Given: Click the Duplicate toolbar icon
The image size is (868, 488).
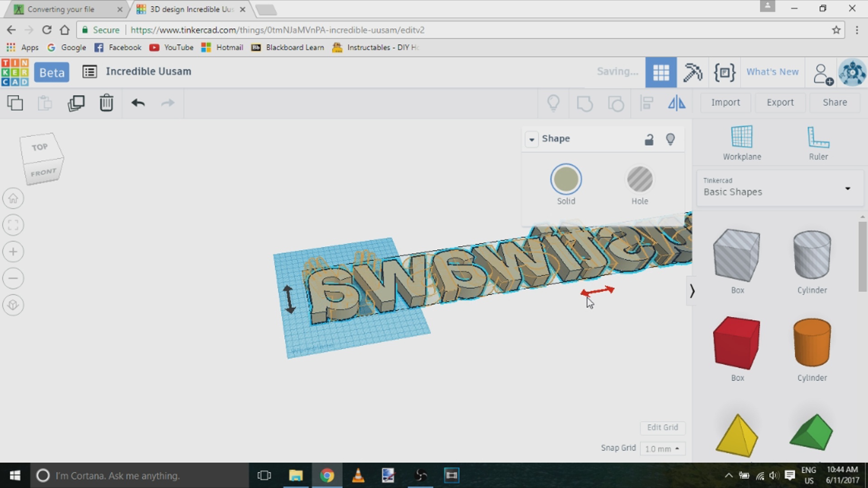Looking at the screenshot, I should 76,103.
